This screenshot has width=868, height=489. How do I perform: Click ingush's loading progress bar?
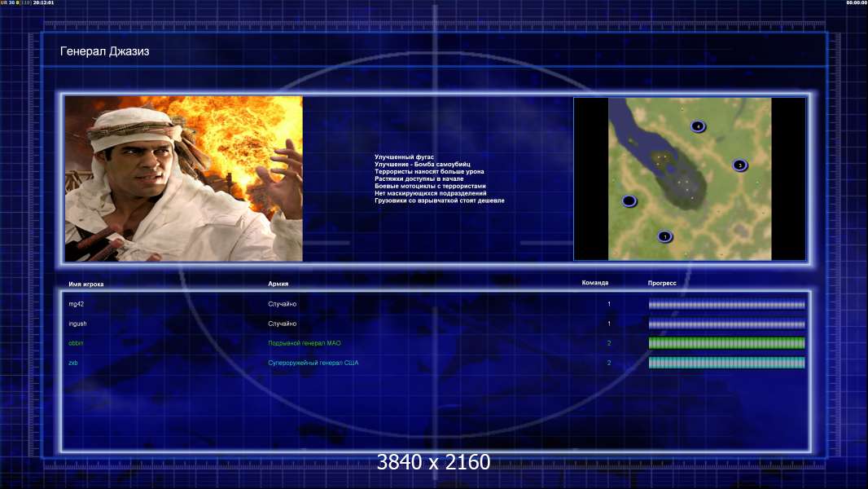click(x=727, y=324)
